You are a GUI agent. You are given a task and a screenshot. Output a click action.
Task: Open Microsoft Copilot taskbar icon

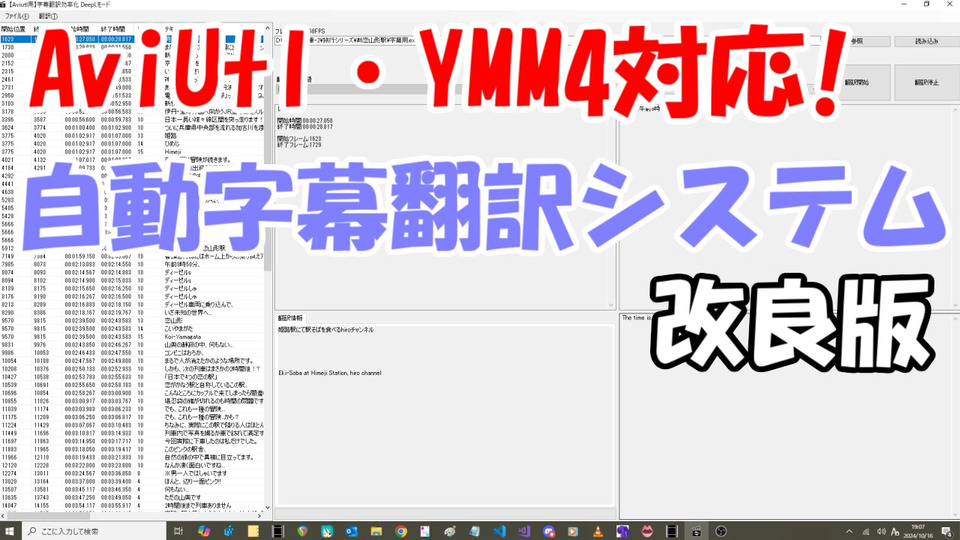pyautogui.click(x=203, y=531)
